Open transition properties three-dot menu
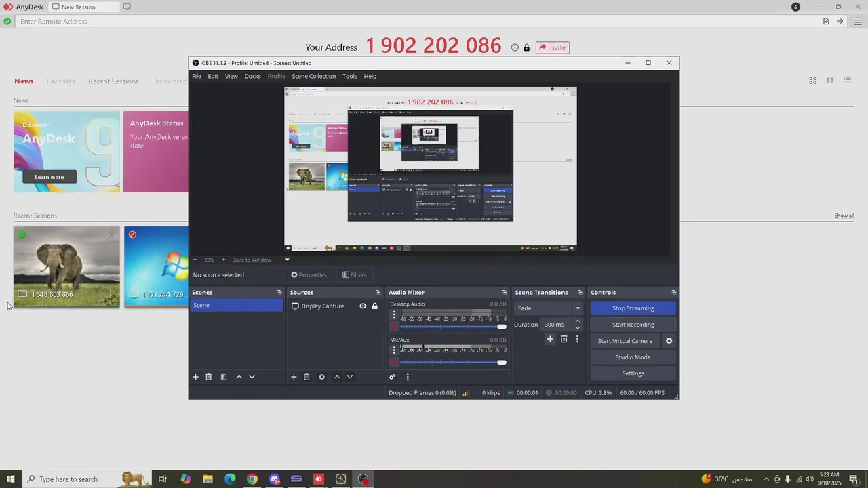The width and height of the screenshot is (868, 488). click(577, 339)
